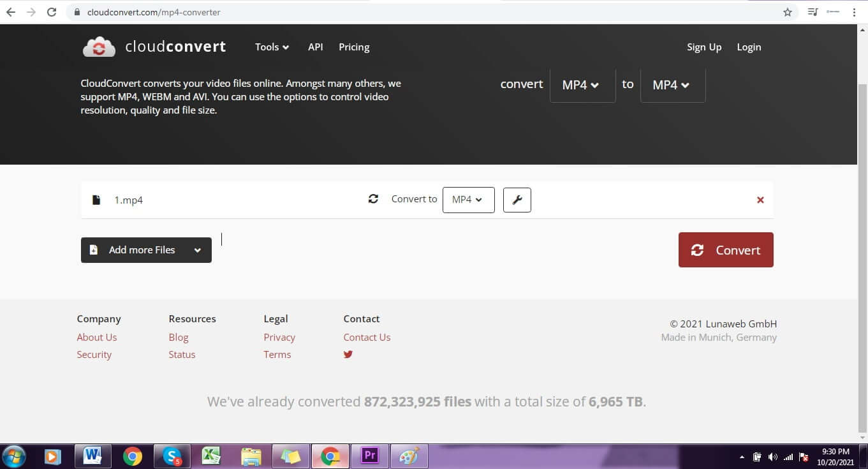Image resolution: width=868 pixels, height=469 pixels.
Task: Click the CloudConvert cloud logo icon
Action: click(99, 47)
